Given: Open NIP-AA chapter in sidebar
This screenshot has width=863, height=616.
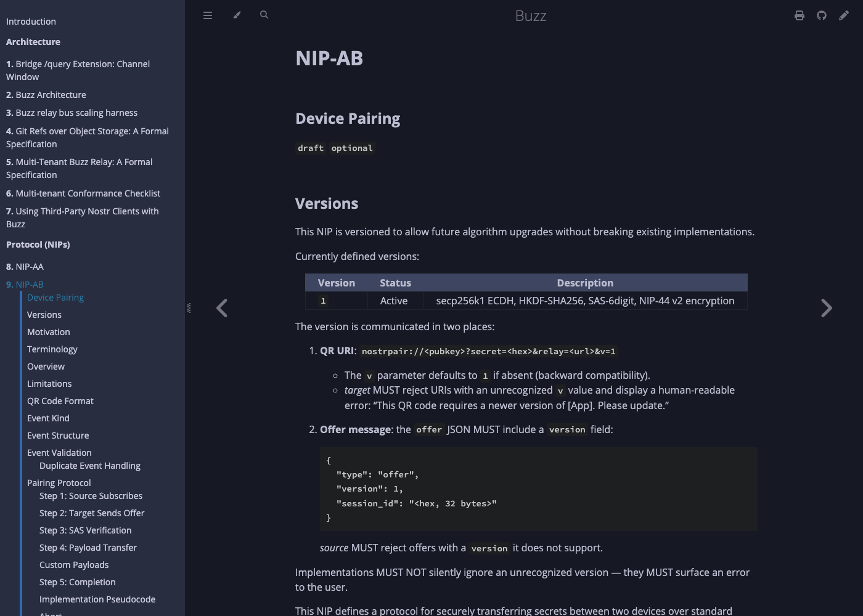Looking at the screenshot, I should click(x=25, y=267).
